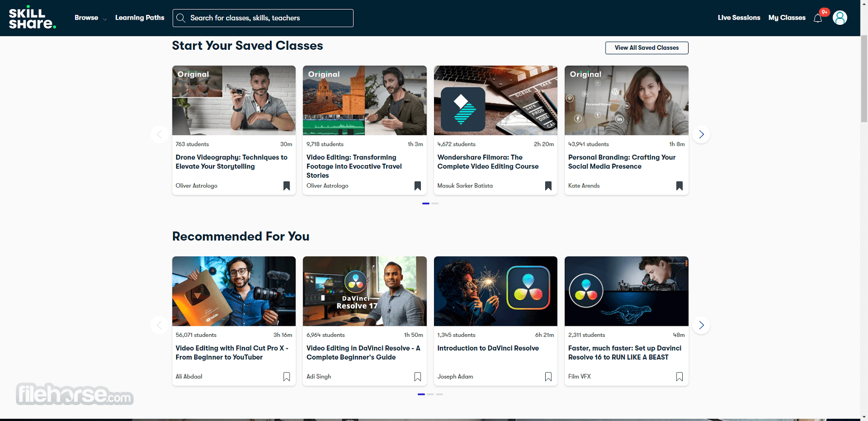The image size is (868, 421).
Task: Click teacher name Masuk Sarker Batista
Action: (x=465, y=186)
